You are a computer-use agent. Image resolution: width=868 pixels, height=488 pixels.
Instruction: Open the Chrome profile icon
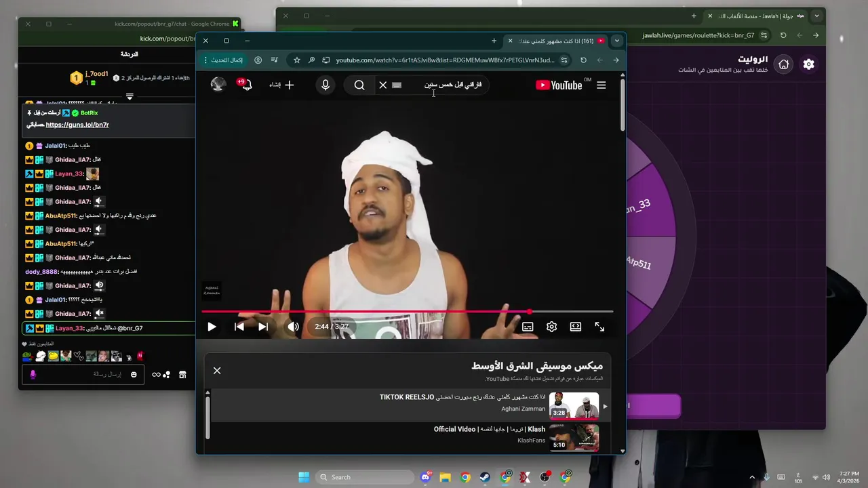click(x=258, y=60)
